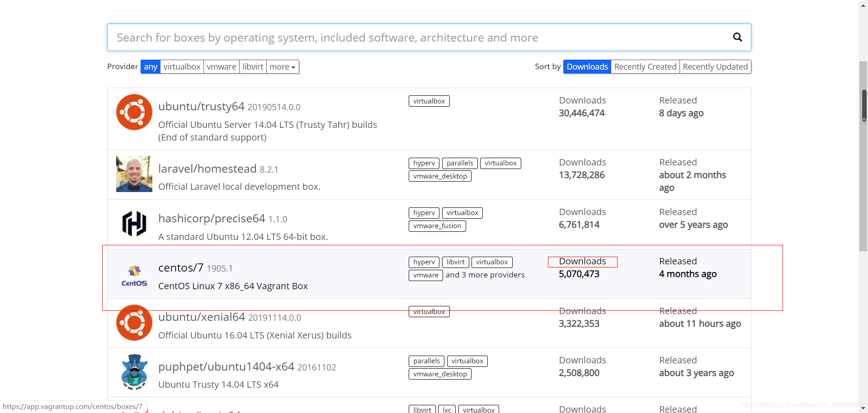Click 'over 5 years ago' release time
Viewport: 868px width, 413px height.
693,225
